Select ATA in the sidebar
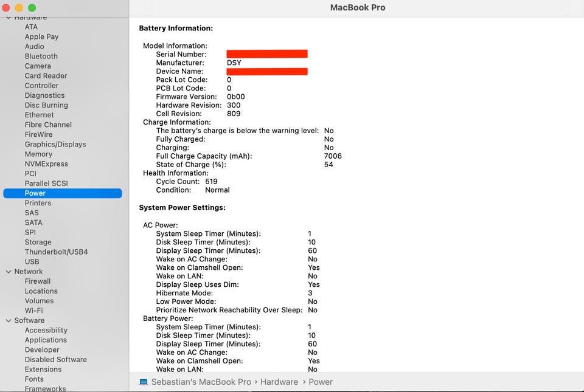 pos(31,27)
